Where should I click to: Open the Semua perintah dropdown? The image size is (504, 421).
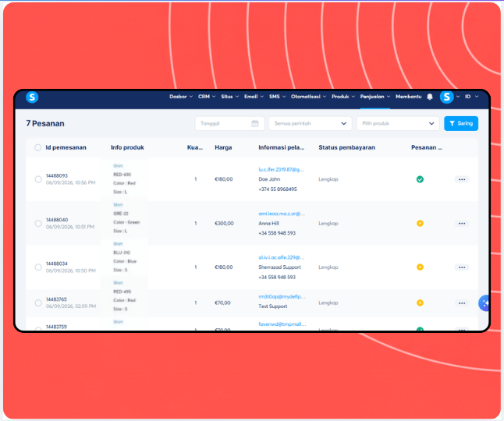pyautogui.click(x=311, y=123)
